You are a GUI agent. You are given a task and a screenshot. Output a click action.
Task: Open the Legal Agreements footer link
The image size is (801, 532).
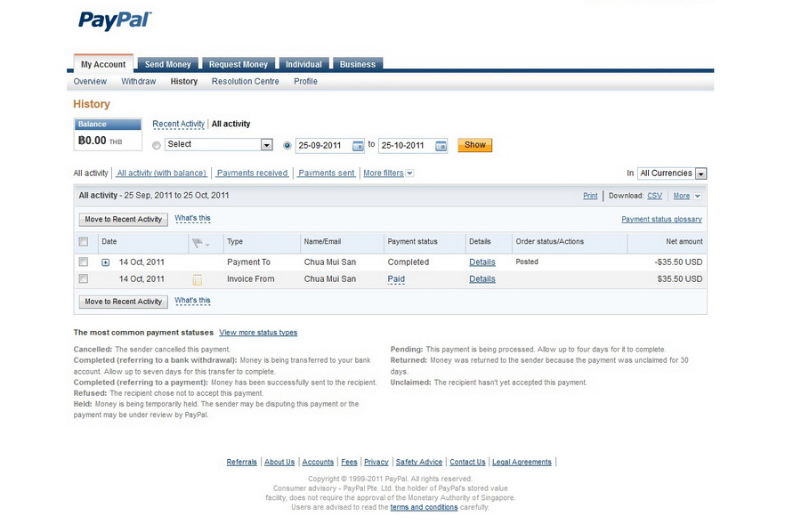(x=522, y=462)
